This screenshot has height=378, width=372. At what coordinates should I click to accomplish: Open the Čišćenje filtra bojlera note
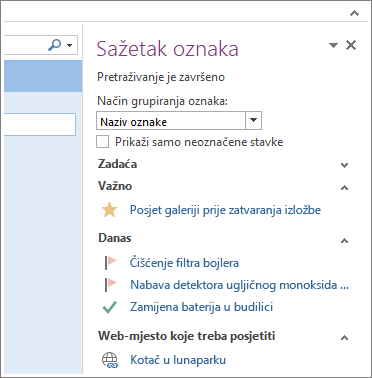(184, 263)
